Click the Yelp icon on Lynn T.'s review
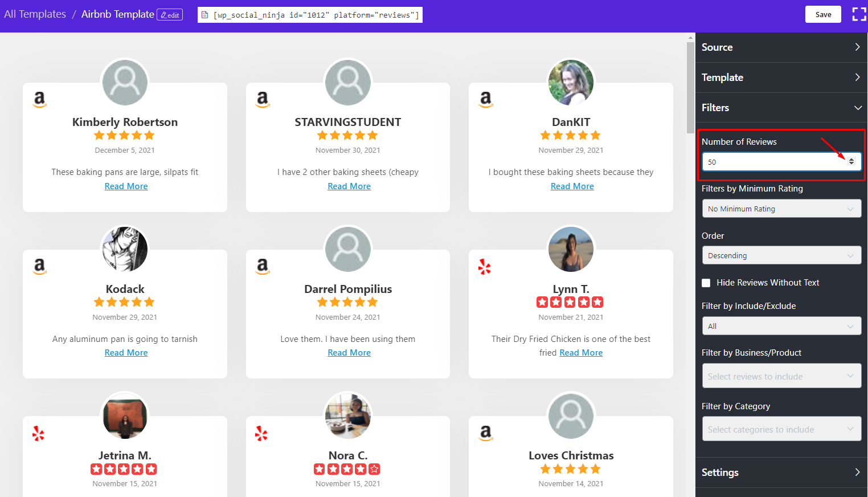This screenshot has width=868, height=497. [x=485, y=266]
